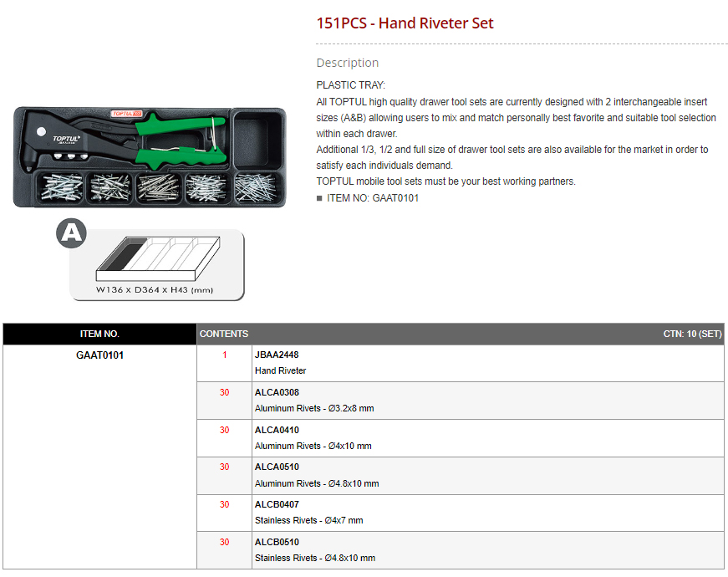Click quantity 30 in the ALCB0407 row
This screenshot has width=728, height=577.
click(224, 504)
